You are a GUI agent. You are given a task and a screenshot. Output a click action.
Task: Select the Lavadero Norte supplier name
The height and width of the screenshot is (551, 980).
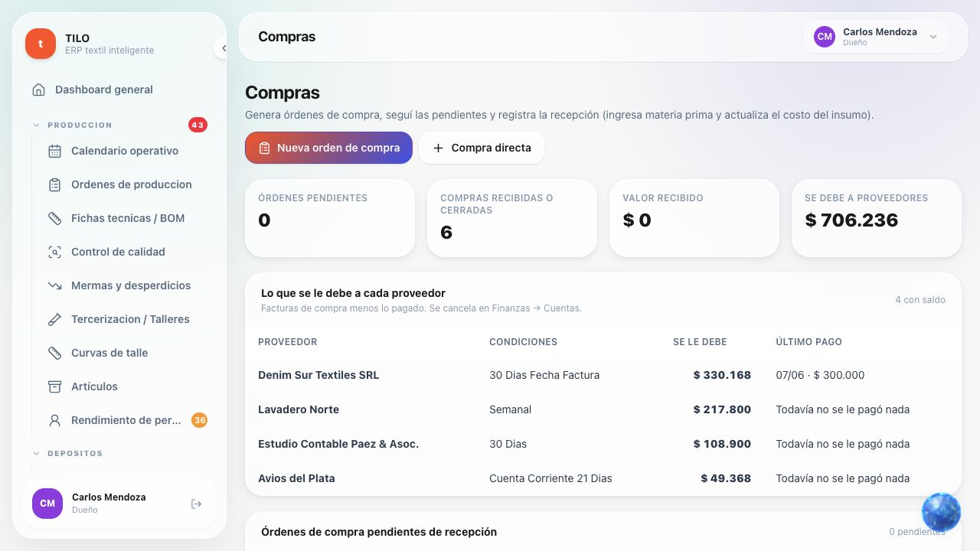[299, 409]
